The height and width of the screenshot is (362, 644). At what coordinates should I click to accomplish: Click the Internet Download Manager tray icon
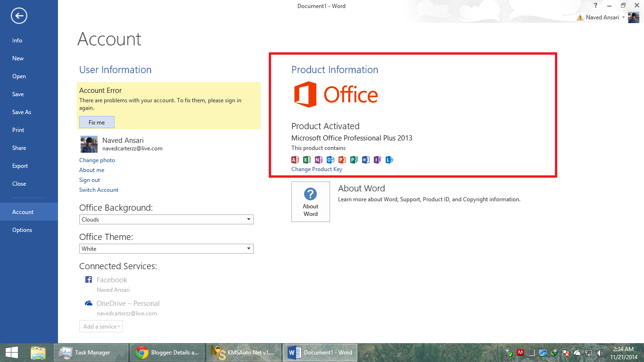pos(554,353)
